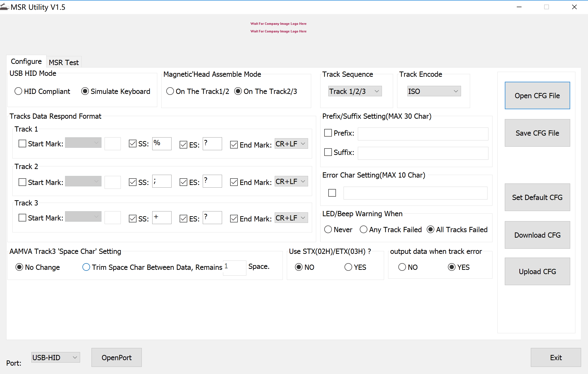The width and height of the screenshot is (588, 374).
Task: Click the Set Default CFG button
Action: pyautogui.click(x=537, y=197)
